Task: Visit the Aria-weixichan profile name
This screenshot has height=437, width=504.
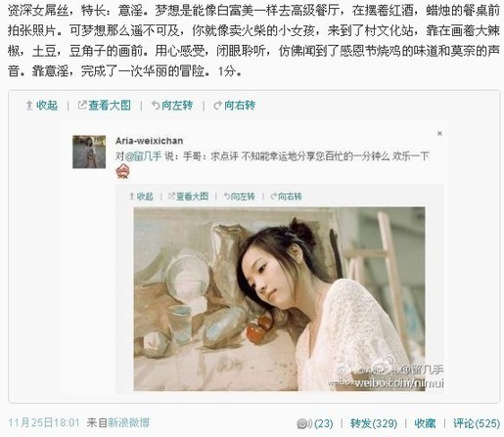Action: click(149, 141)
